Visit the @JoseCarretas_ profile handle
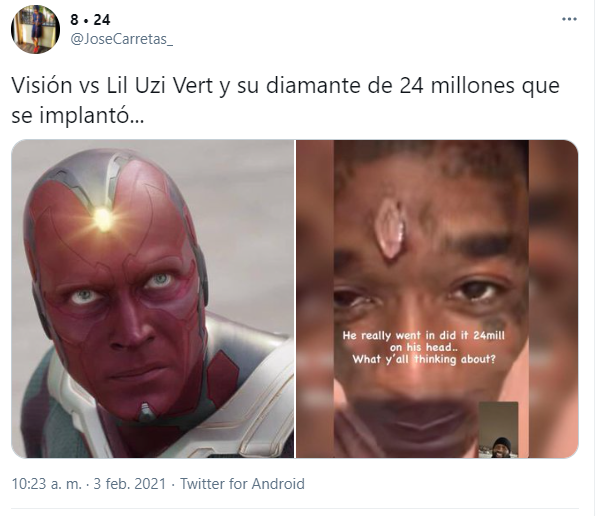The width and height of the screenshot is (596, 516). pos(122,39)
